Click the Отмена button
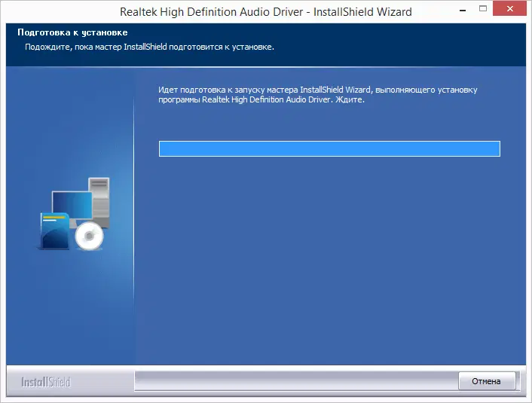This screenshot has height=403, width=532. (x=487, y=381)
